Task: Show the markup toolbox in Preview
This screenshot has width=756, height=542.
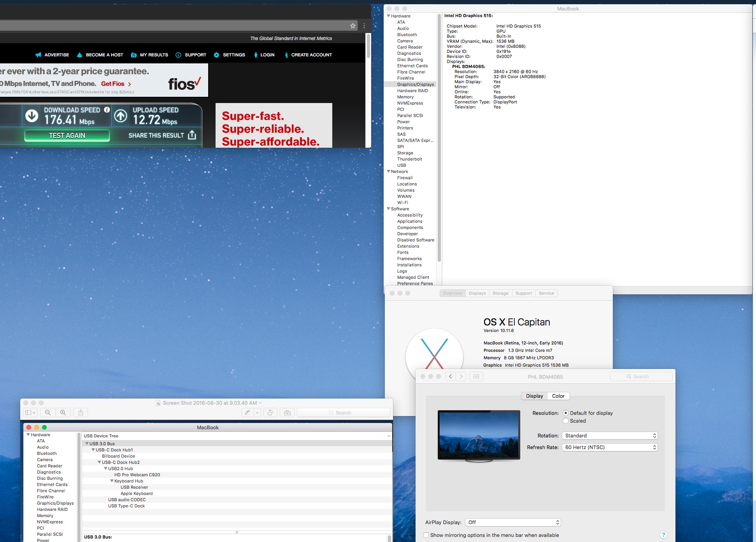Action: (287, 413)
